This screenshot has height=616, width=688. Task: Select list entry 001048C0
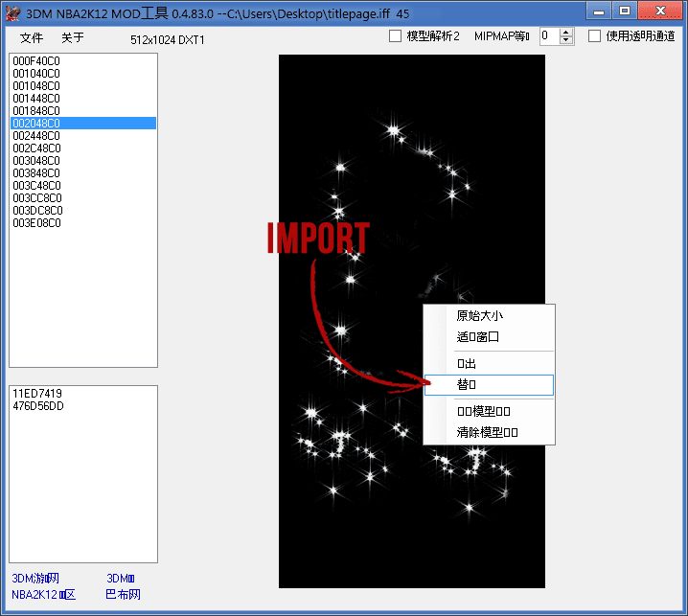83,86
